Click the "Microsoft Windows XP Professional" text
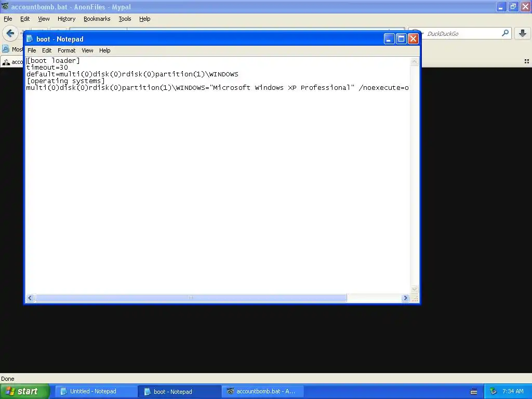 click(282, 87)
